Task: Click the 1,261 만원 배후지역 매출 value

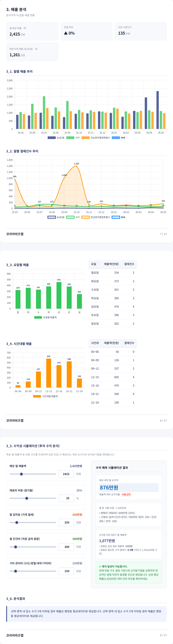Action: [x=17, y=55]
